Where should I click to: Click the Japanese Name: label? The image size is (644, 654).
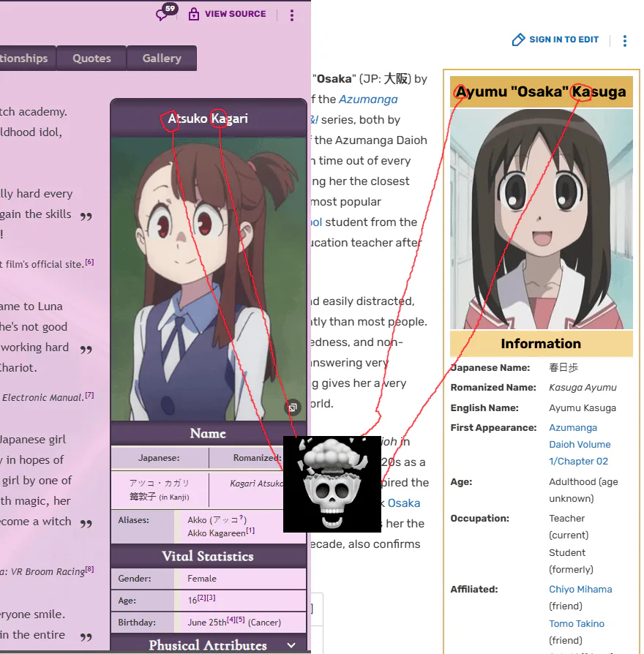490,367
